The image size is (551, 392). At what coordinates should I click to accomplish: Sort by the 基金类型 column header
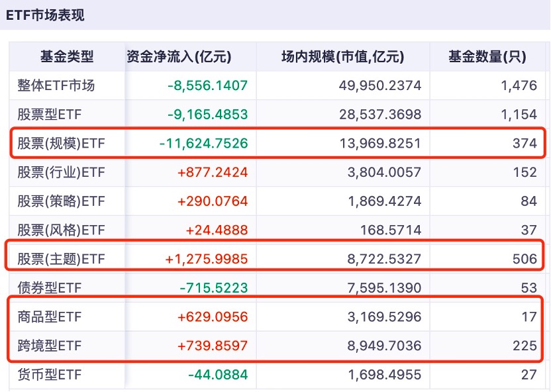point(67,57)
